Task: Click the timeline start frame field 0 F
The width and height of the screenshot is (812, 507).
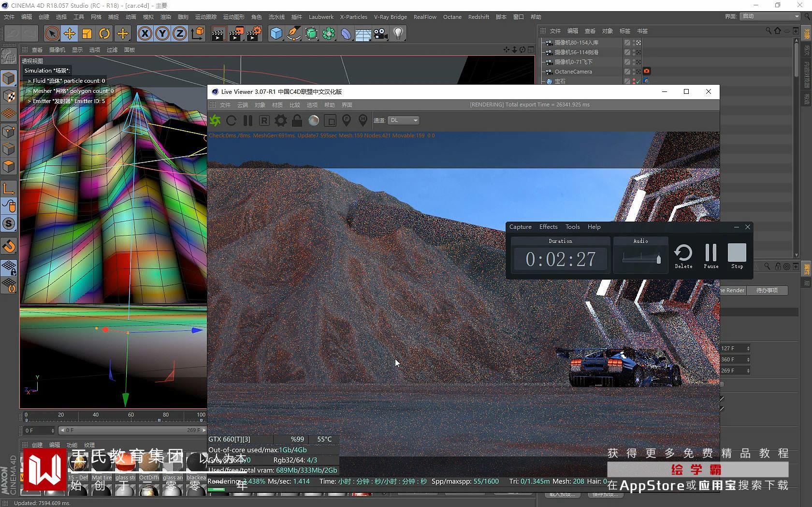Action: [x=40, y=430]
